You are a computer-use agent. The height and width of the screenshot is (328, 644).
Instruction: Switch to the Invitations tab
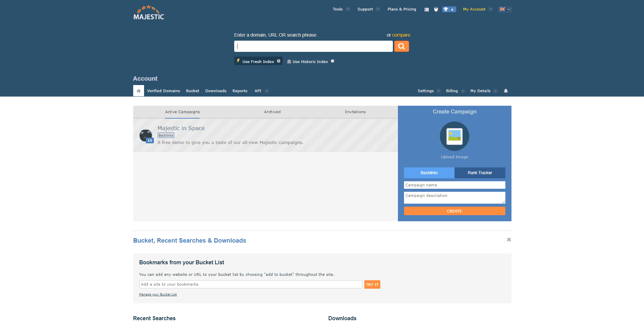tap(355, 112)
